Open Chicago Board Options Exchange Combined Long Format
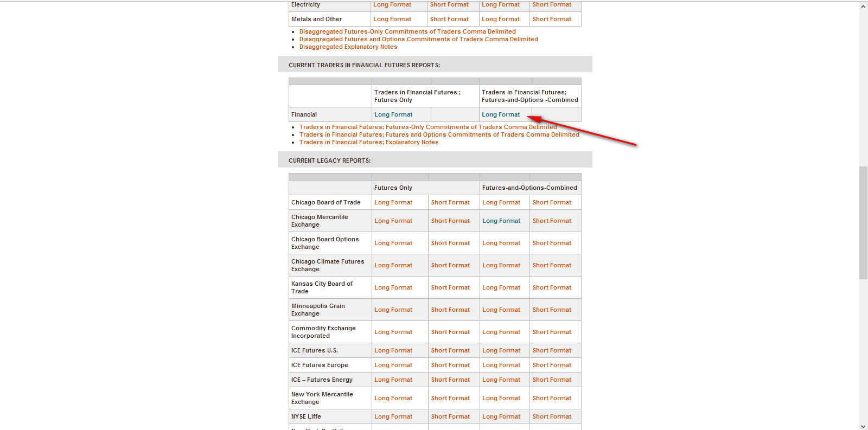The height and width of the screenshot is (430, 868). click(x=501, y=243)
